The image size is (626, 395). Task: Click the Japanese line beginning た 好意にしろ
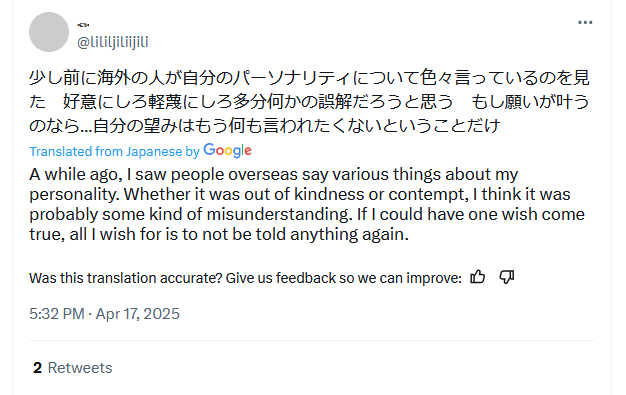click(x=309, y=102)
